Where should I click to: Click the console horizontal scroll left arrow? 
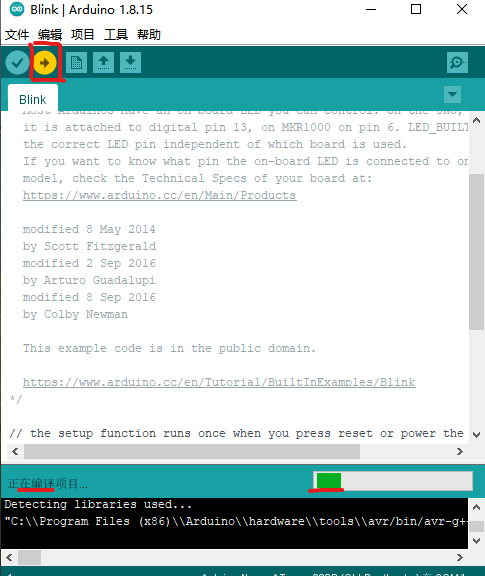coord(10,557)
